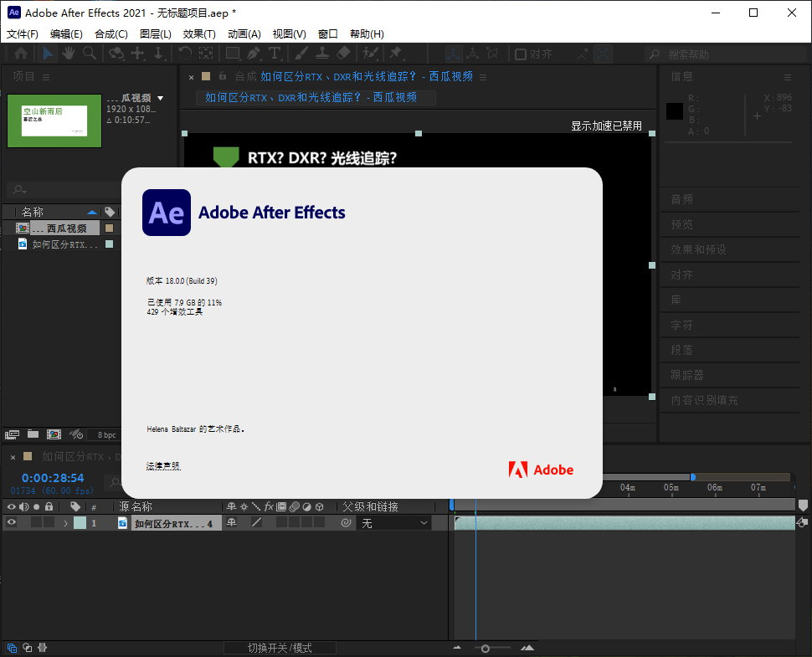Select the Dolly camera tool
The image size is (812, 657).
(159, 54)
